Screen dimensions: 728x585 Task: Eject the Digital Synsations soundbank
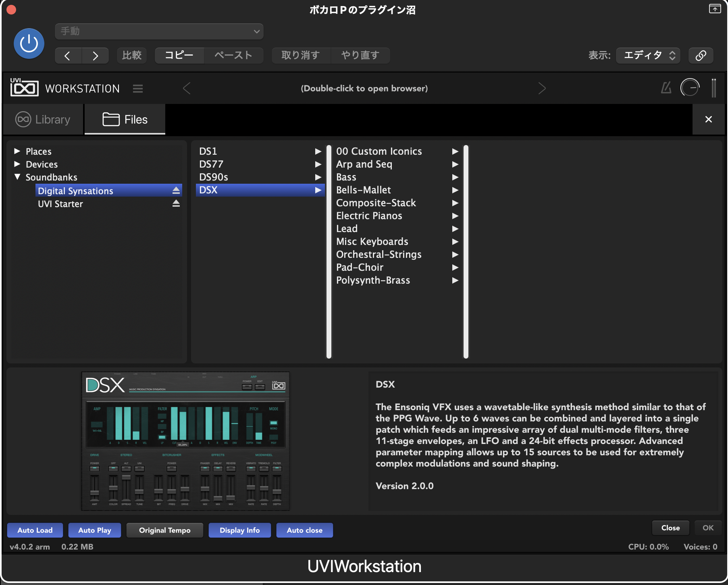[x=176, y=190]
